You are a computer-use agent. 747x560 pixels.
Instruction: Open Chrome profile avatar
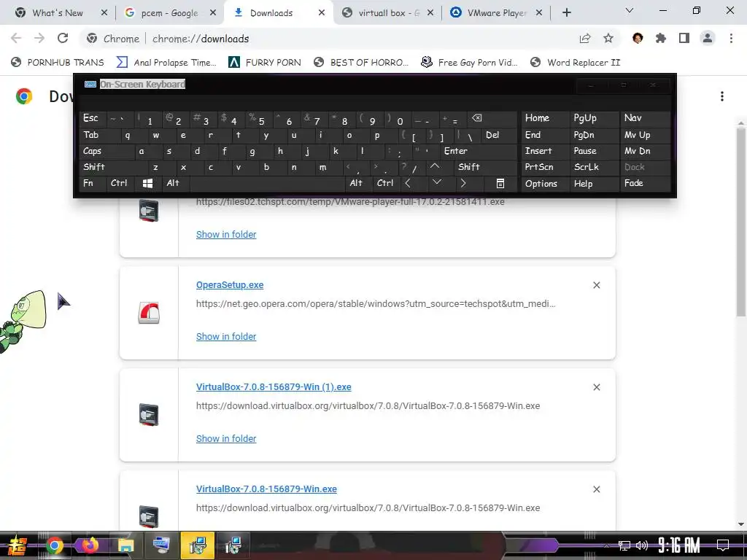708,38
